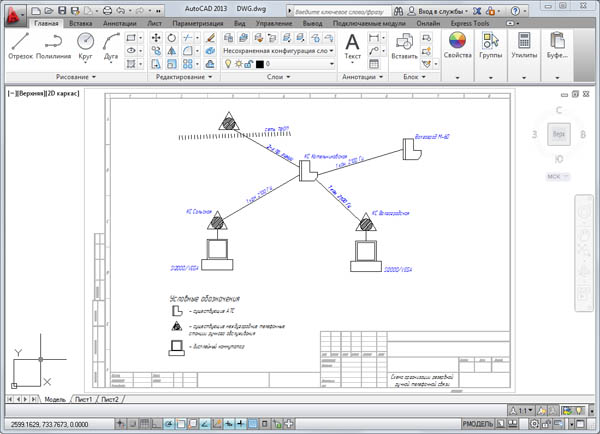Click the coordinates readout in status bar
This screenshot has height=434, width=600.
pos(49,424)
